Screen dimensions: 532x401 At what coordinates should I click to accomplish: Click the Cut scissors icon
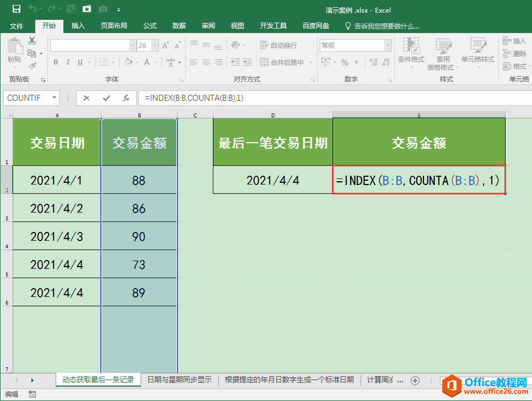click(32, 41)
